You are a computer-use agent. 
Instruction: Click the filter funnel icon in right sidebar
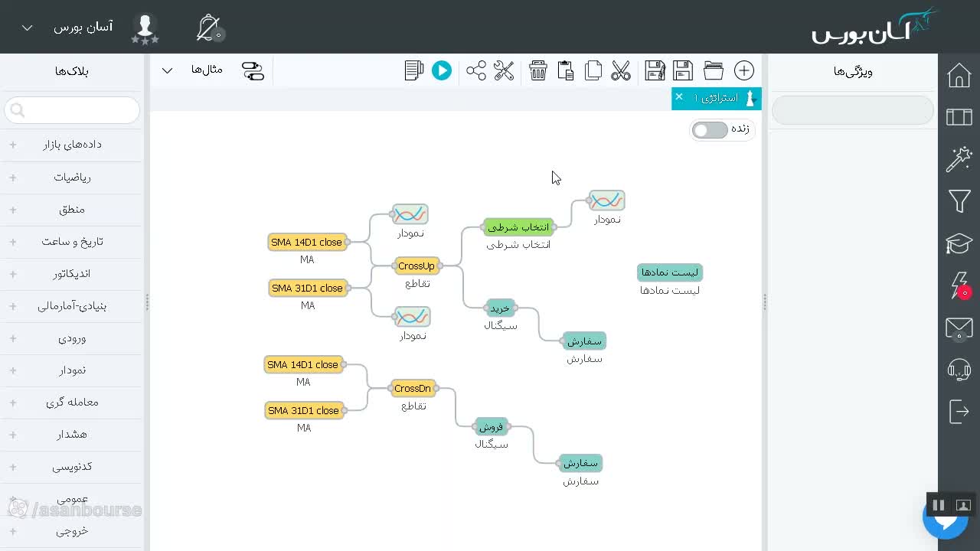[959, 201]
